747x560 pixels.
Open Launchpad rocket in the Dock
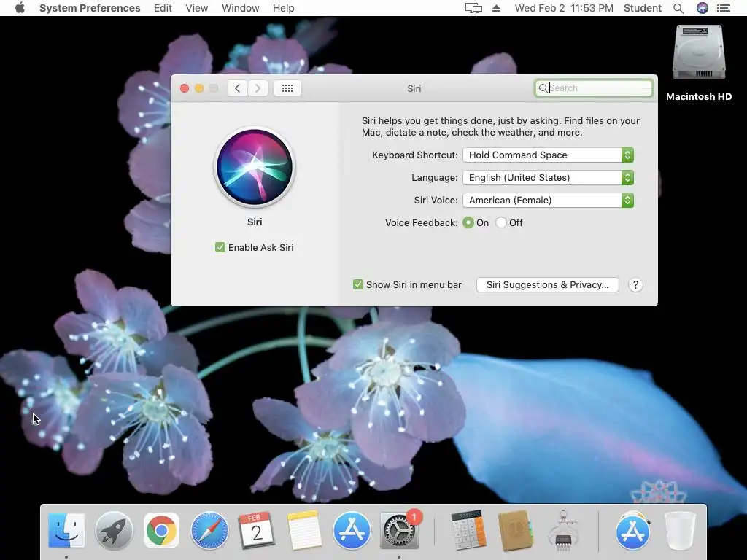click(114, 530)
